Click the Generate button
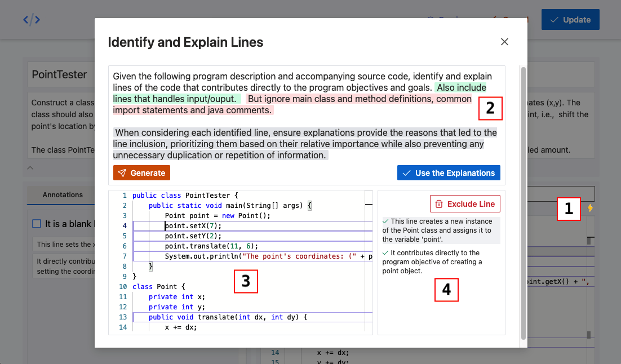 point(142,172)
